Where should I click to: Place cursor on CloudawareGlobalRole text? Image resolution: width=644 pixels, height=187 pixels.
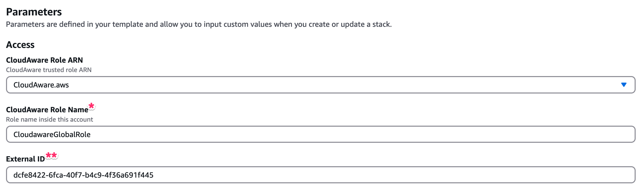click(52, 135)
